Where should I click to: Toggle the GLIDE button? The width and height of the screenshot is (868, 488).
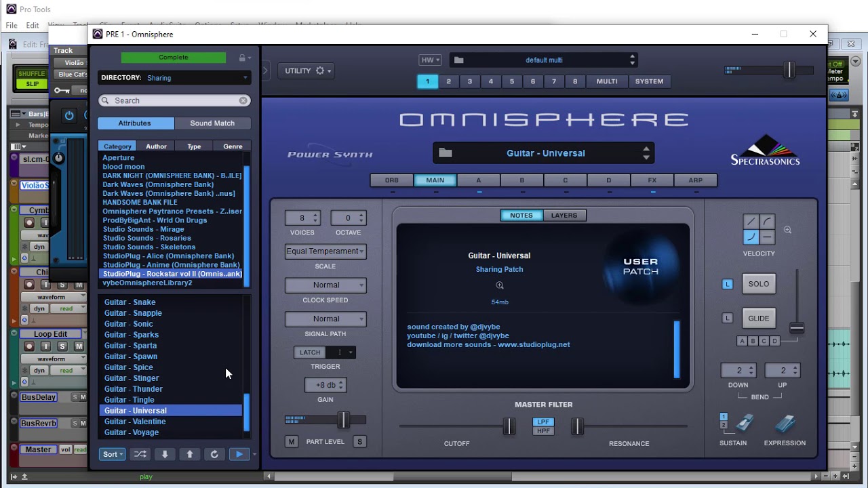click(x=759, y=318)
